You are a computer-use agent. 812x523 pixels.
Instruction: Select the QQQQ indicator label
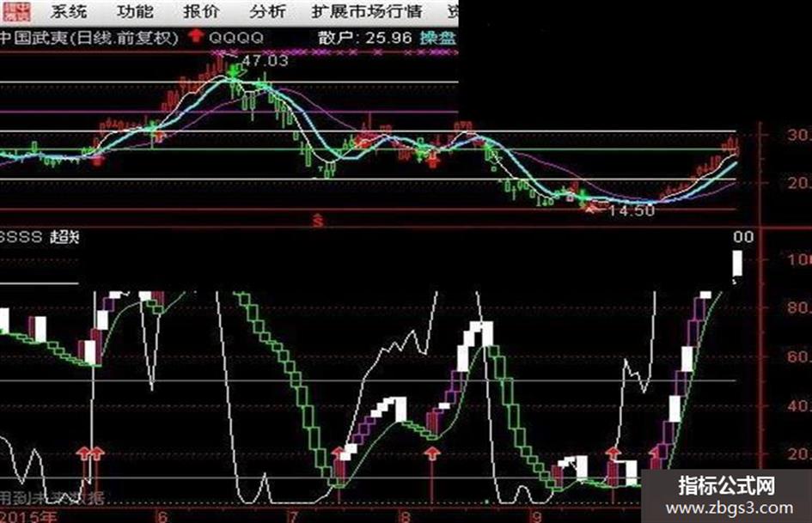[x=236, y=37]
